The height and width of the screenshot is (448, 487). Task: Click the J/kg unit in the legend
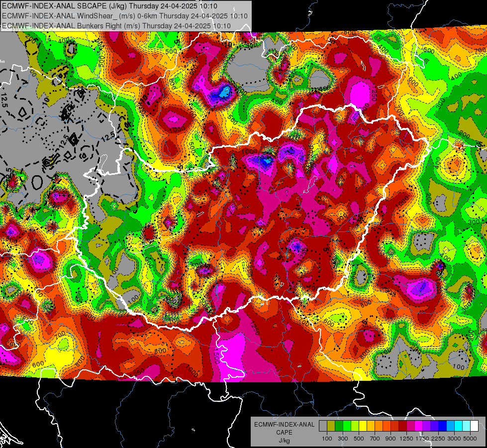tap(284, 441)
